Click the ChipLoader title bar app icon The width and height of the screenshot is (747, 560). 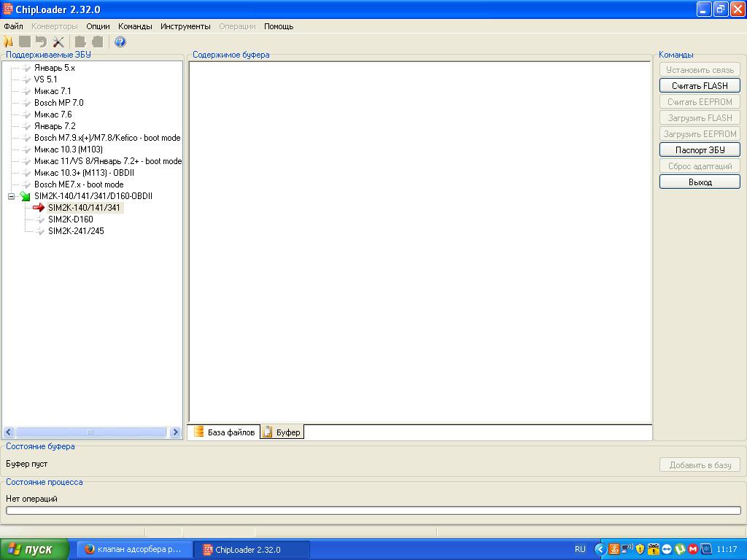point(7,9)
